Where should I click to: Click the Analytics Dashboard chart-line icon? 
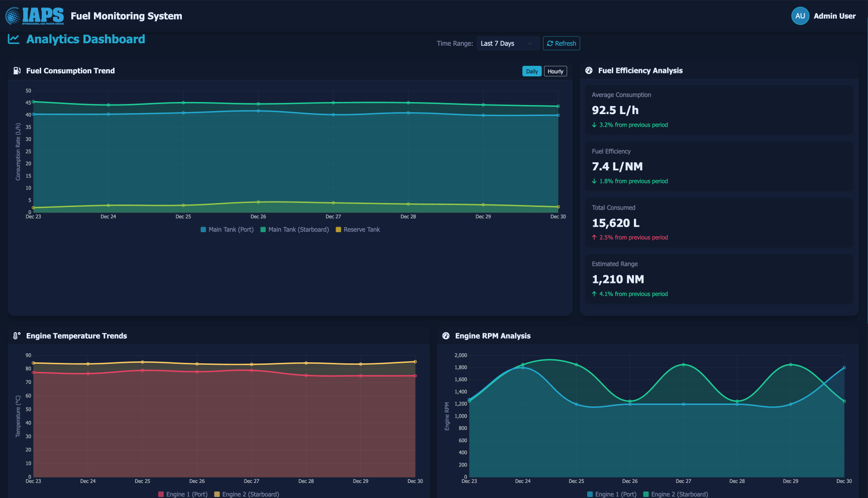[14, 39]
